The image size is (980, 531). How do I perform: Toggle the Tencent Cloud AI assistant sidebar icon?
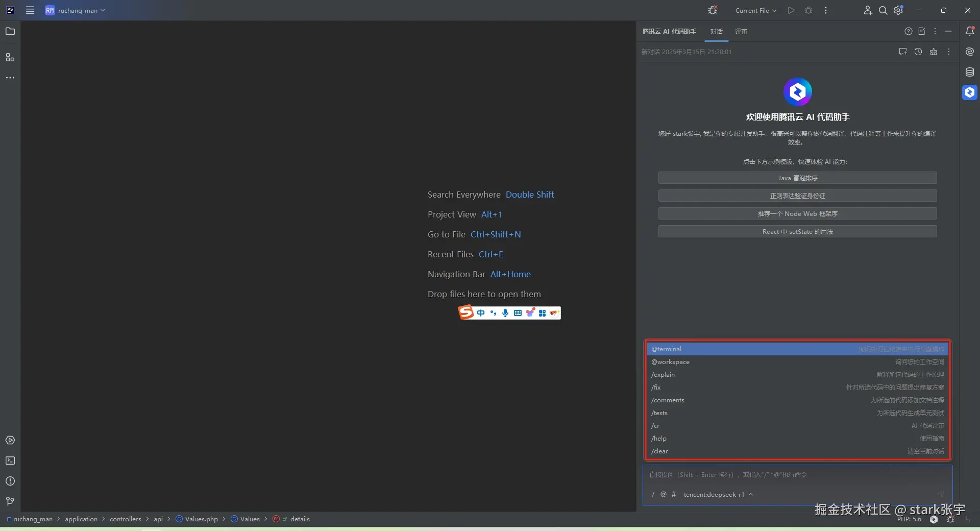pyautogui.click(x=970, y=92)
